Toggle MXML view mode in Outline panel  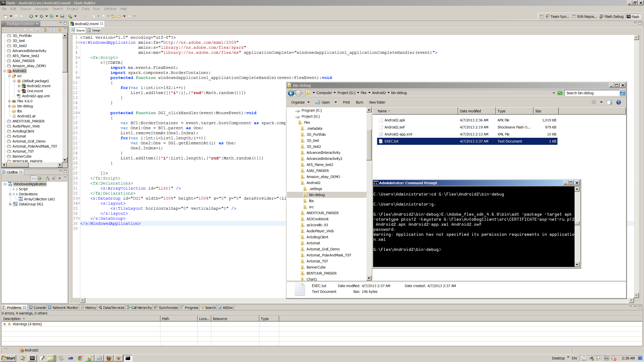pos(34,178)
